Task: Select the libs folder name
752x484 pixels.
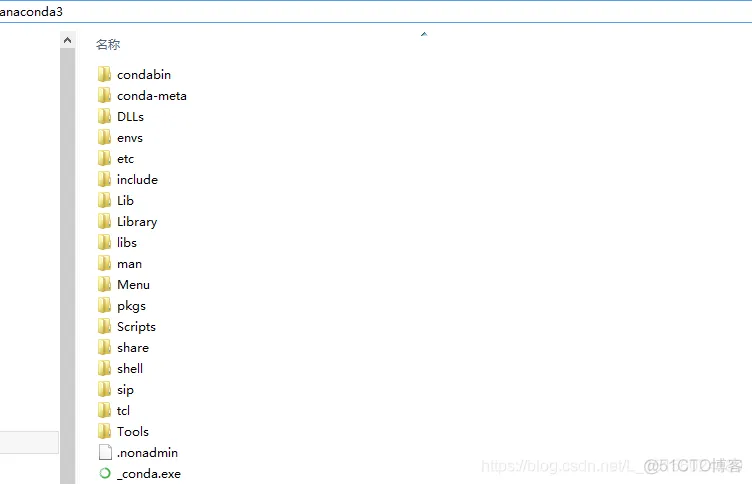Action: tap(127, 243)
